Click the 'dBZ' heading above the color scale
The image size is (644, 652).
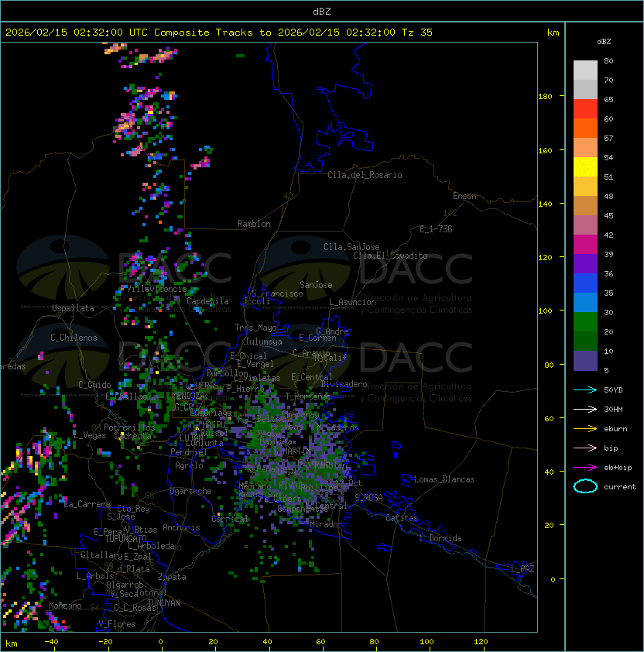604,42
